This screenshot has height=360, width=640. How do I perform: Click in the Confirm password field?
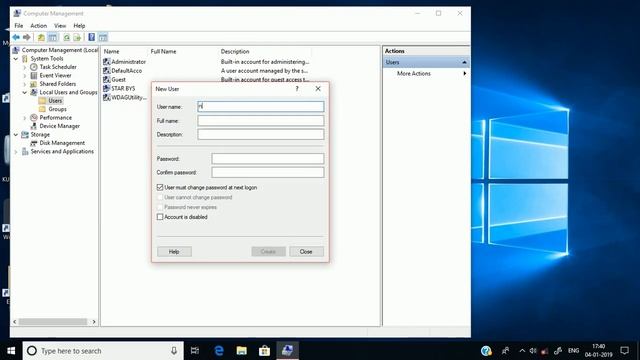coord(268,172)
